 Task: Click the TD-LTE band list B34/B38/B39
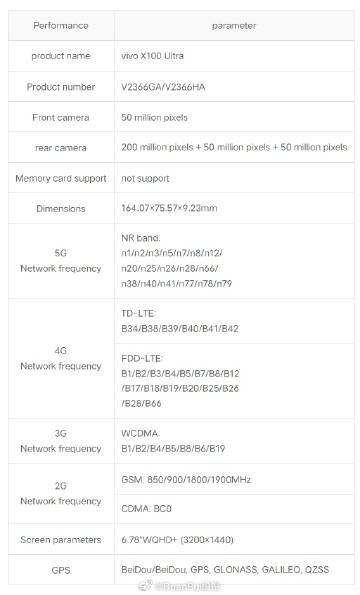(180, 329)
